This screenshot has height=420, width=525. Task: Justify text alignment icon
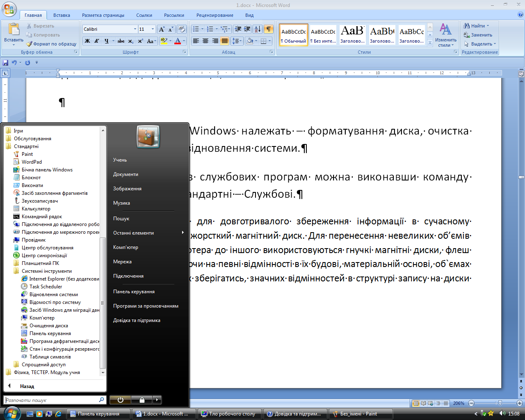coord(225,41)
